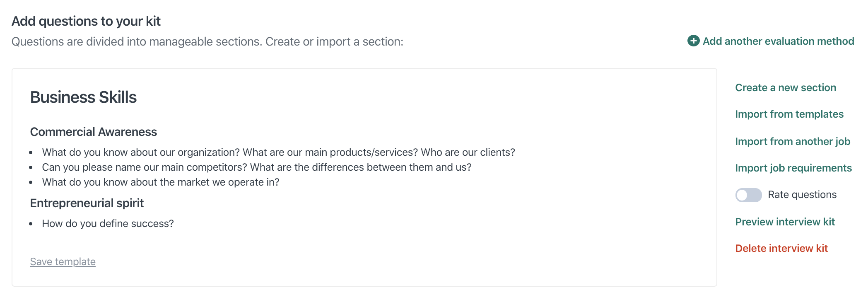Screen dimensions: 868x295
Task: Open 'Preview interview kit'
Action: point(785,222)
